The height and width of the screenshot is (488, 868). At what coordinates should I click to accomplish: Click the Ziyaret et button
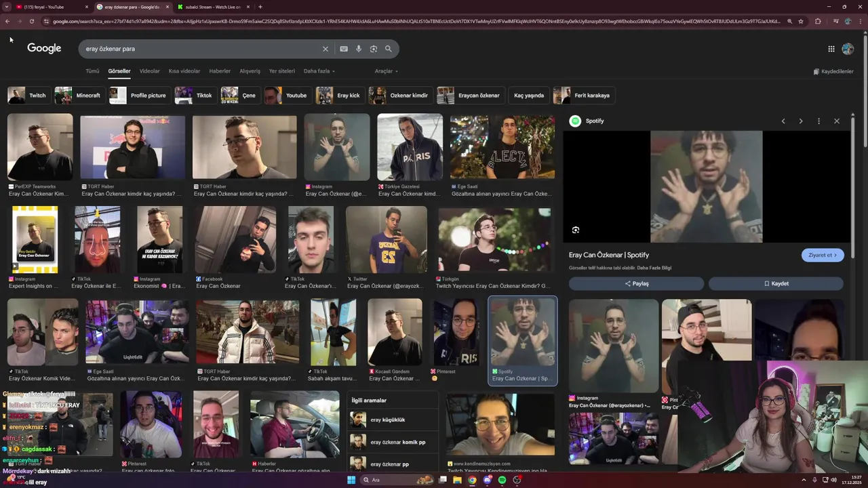[x=823, y=255]
